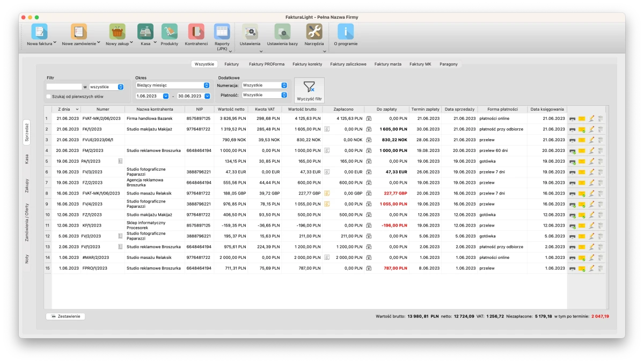The image size is (644, 363).
Task: Delete invoice FPRO/1/2023 with trash icon
Action: click(x=601, y=268)
